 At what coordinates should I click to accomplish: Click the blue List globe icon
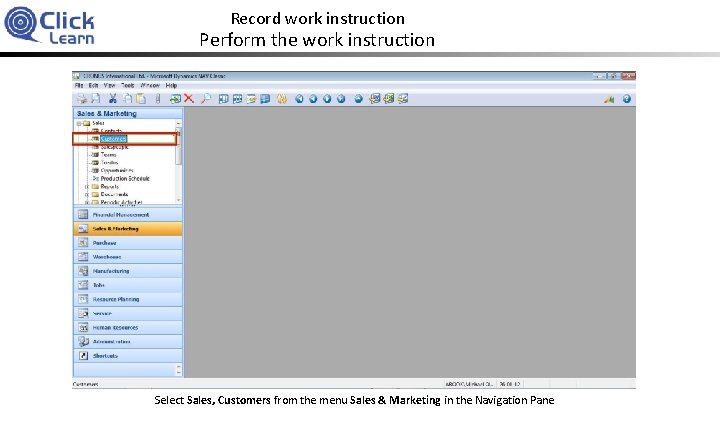pyautogui.click(x=359, y=99)
